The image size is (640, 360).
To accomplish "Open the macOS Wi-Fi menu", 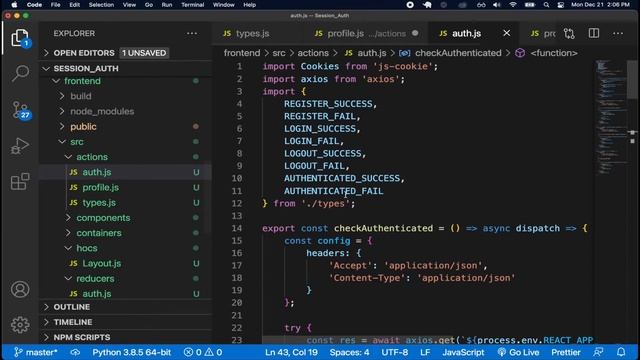I will tap(513, 5).
